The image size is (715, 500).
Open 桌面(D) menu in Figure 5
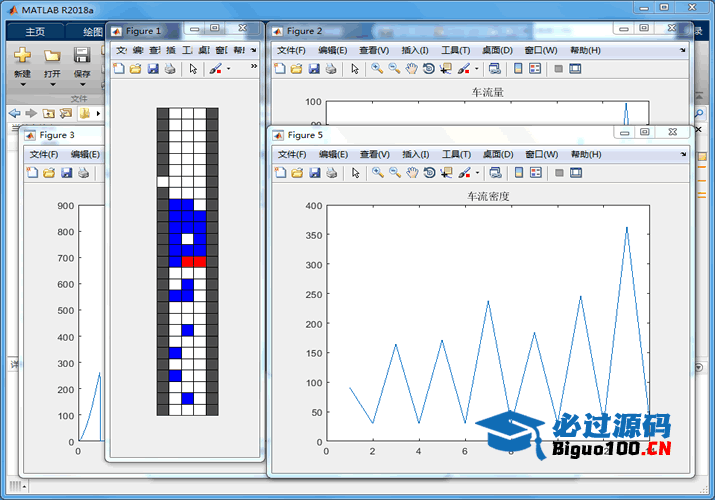point(498,155)
